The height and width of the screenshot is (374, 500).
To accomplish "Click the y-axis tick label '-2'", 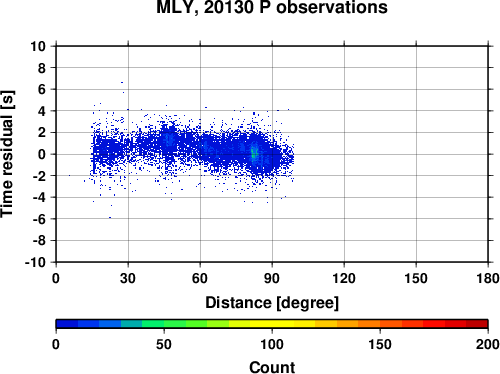I will click(x=39, y=176).
